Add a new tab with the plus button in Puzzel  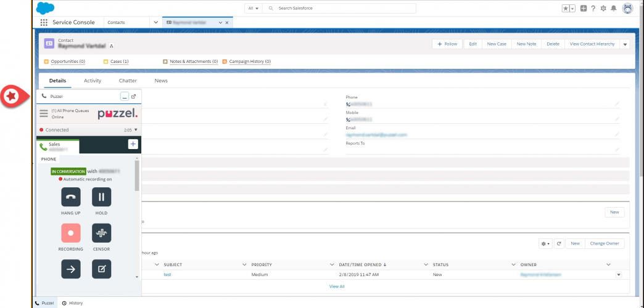coord(133,144)
